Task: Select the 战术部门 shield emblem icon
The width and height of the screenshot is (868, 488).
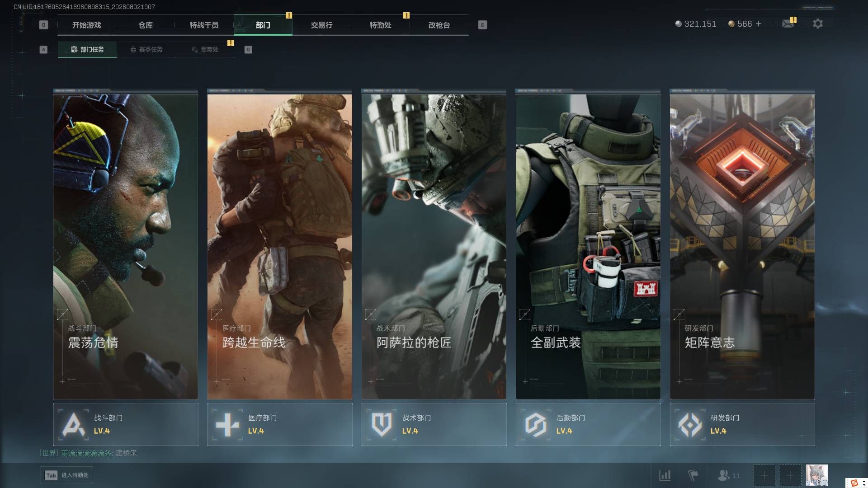Action: pos(382,425)
